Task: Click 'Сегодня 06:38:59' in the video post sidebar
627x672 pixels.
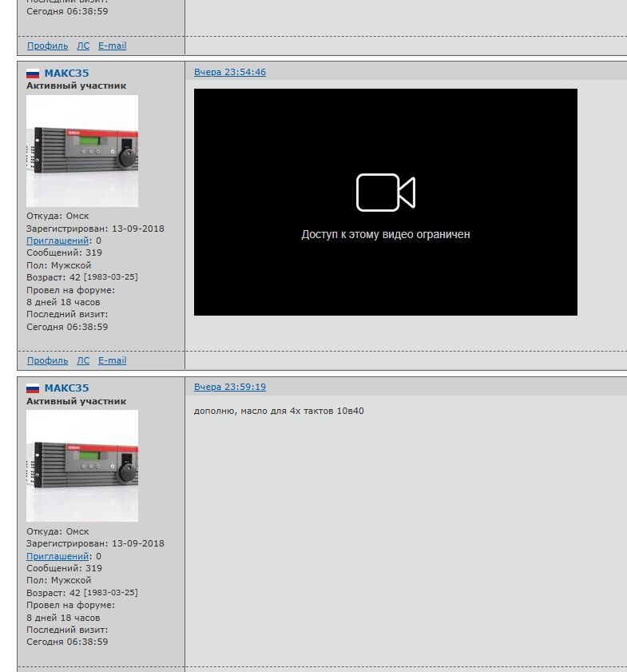Action: [x=67, y=327]
